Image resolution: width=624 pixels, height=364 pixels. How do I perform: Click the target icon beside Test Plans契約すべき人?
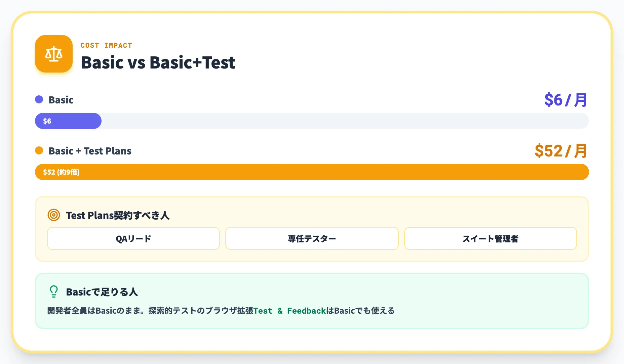(54, 215)
